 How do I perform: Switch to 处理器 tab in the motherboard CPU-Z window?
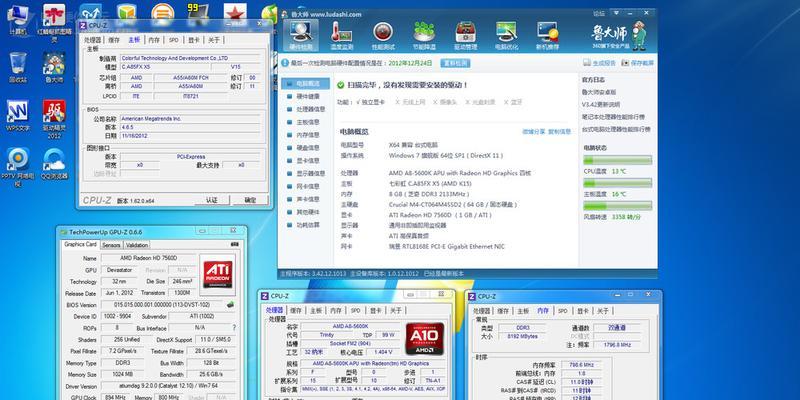[x=93, y=40]
